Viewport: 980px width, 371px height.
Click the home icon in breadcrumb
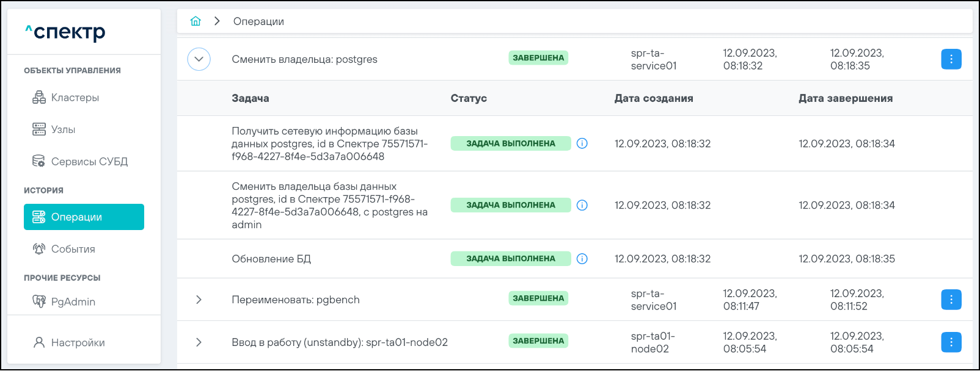196,21
